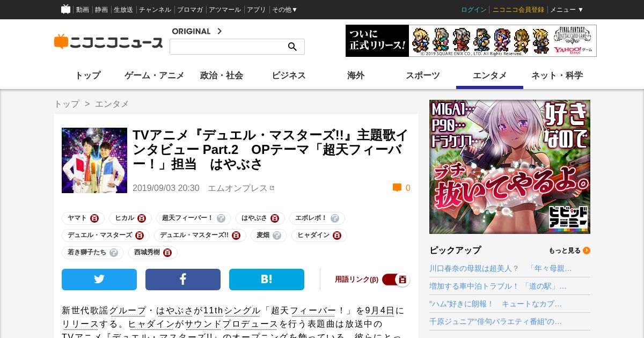The width and height of the screenshot is (644, 338).
Task: Click dictionary icon beside デュエル・マスターズ!! tag
Action: pyautogui.click(x=236, y=236)
